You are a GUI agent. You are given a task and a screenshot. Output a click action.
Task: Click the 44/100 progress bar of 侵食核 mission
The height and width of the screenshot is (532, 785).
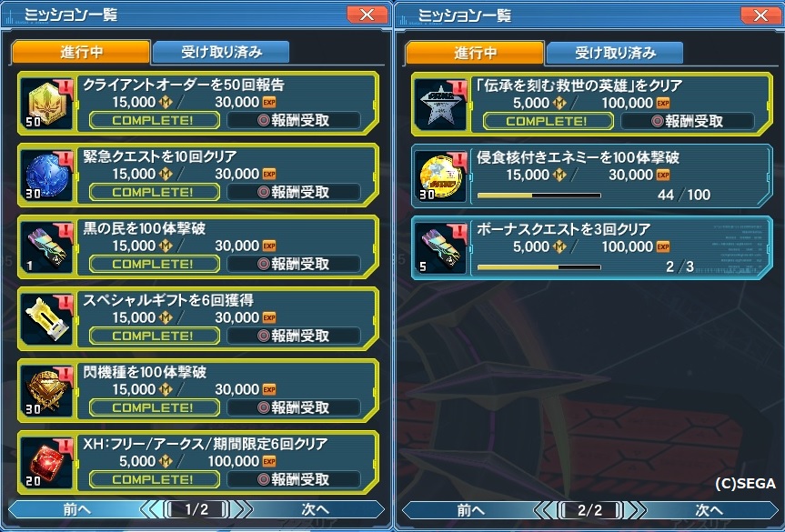(x=539, y=196)
